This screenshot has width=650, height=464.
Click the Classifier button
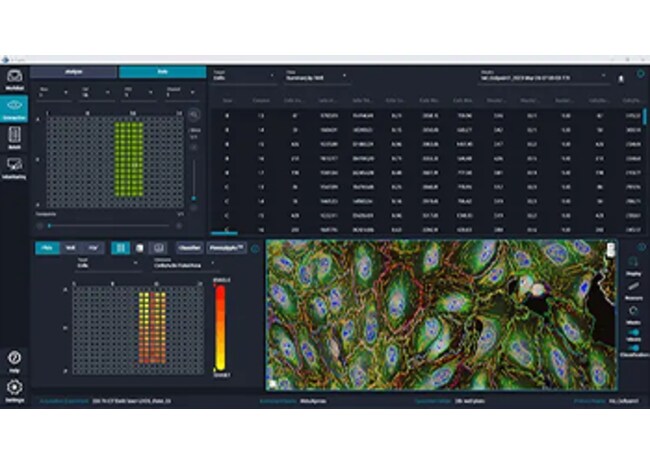(189, 247)
